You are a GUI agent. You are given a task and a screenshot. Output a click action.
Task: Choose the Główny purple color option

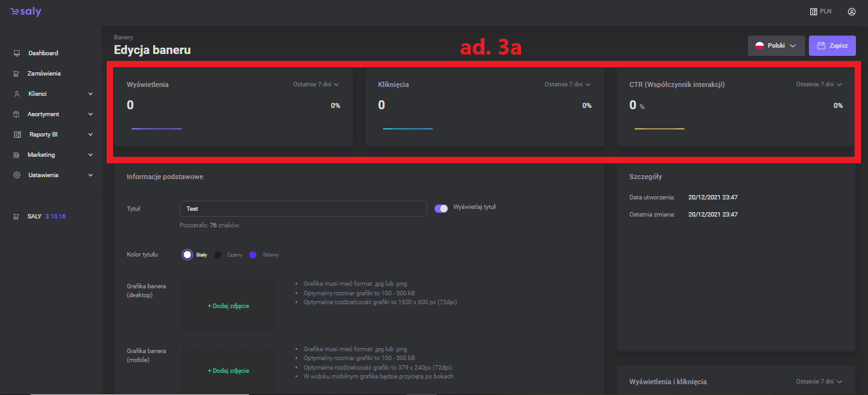click(253, 255)
